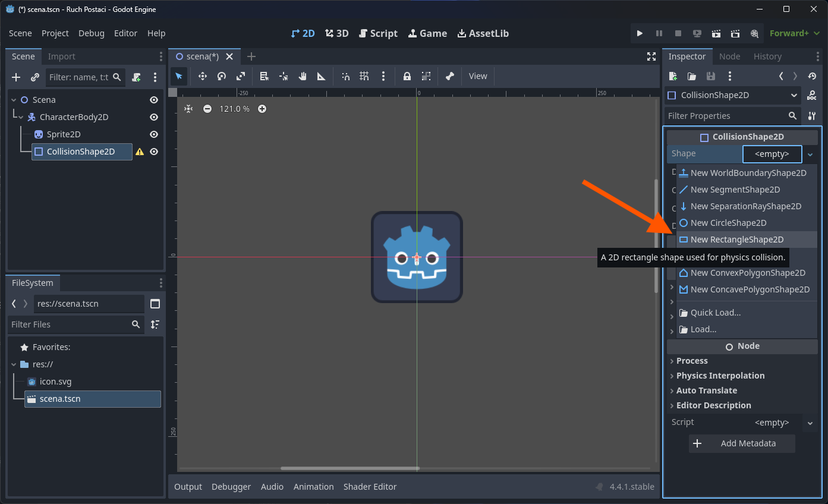Toggle visibility of the Scena node
828x504 pixels.
pyautogui.click(x=154, y=100)
